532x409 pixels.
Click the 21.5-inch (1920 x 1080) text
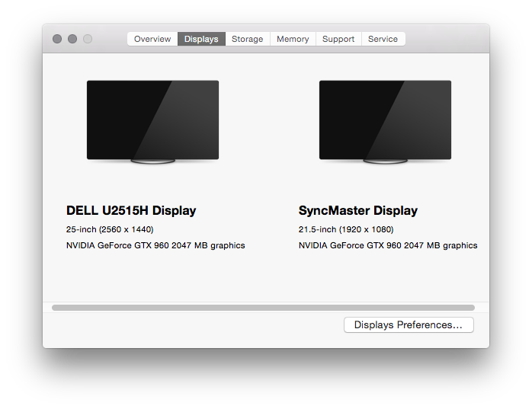[346, 229]
